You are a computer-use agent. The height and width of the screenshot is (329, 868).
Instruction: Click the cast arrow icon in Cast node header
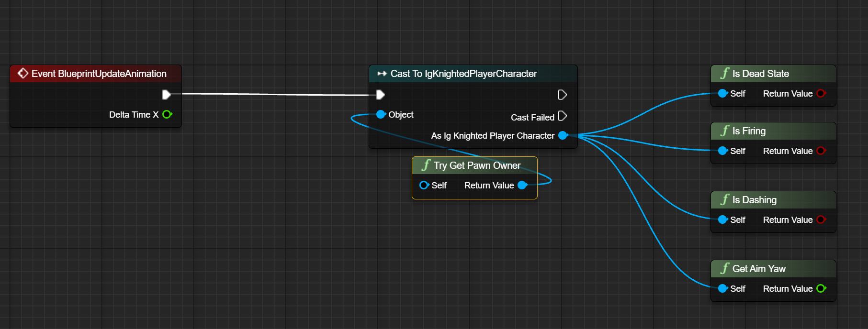point(382,74)
